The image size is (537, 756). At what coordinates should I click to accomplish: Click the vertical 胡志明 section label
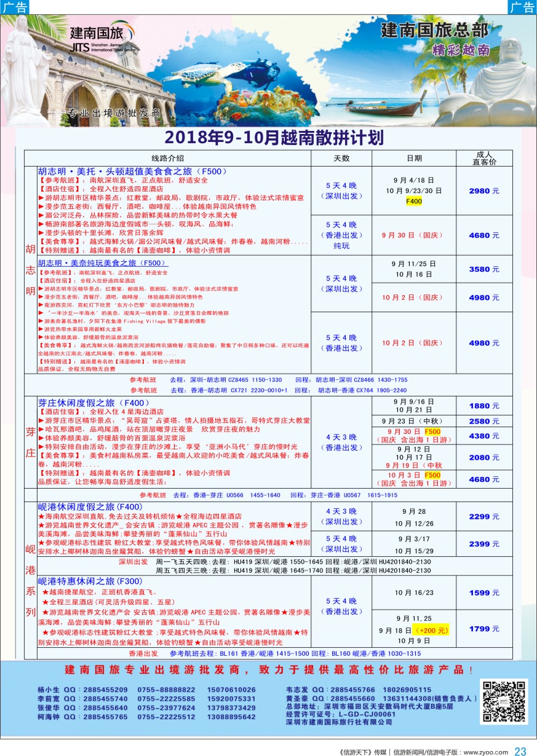click(31, 270)
